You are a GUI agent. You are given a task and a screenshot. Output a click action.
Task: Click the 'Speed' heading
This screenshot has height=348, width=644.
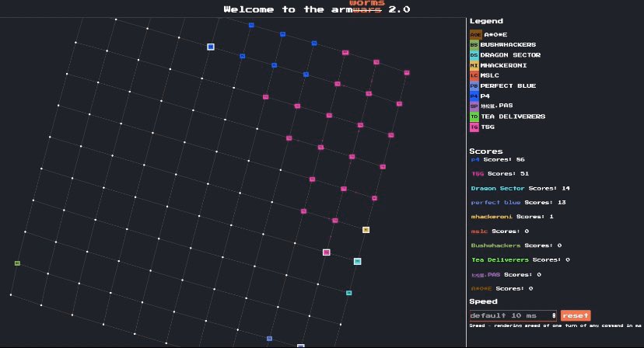(x=484, y=301)
